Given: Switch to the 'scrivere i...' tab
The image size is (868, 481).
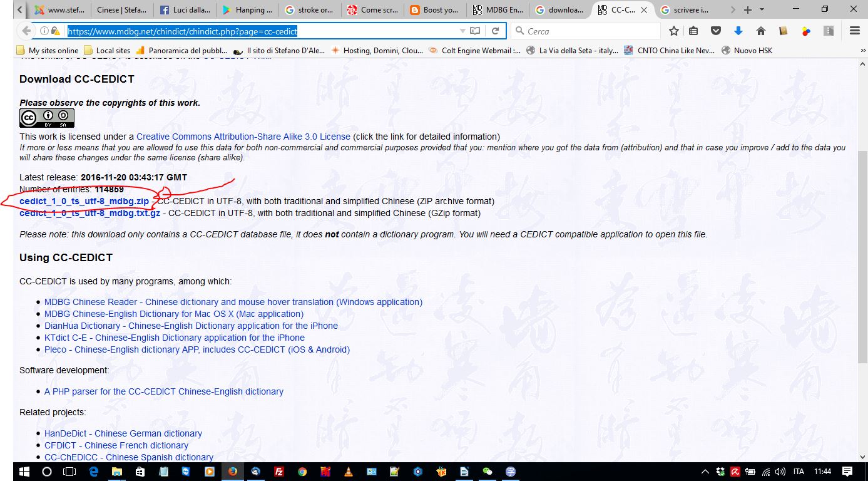Looking at the screenshot, I should click(x=685, y=10).
